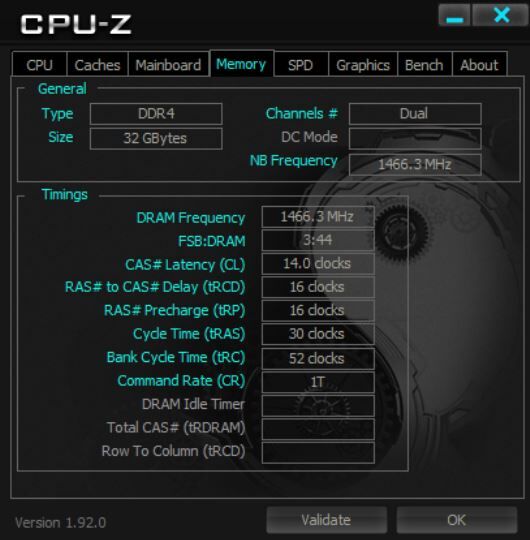Select the Memory tab
The height and width of the screenshot is (540, 530).
(241, 64)
